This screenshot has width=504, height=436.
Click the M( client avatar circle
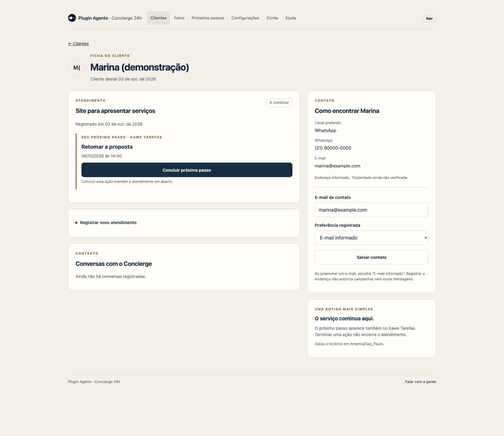pos(77,68)
